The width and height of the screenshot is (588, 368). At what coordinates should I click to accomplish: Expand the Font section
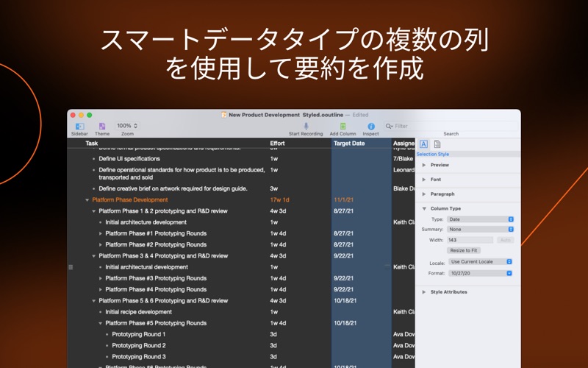[424, 180]
